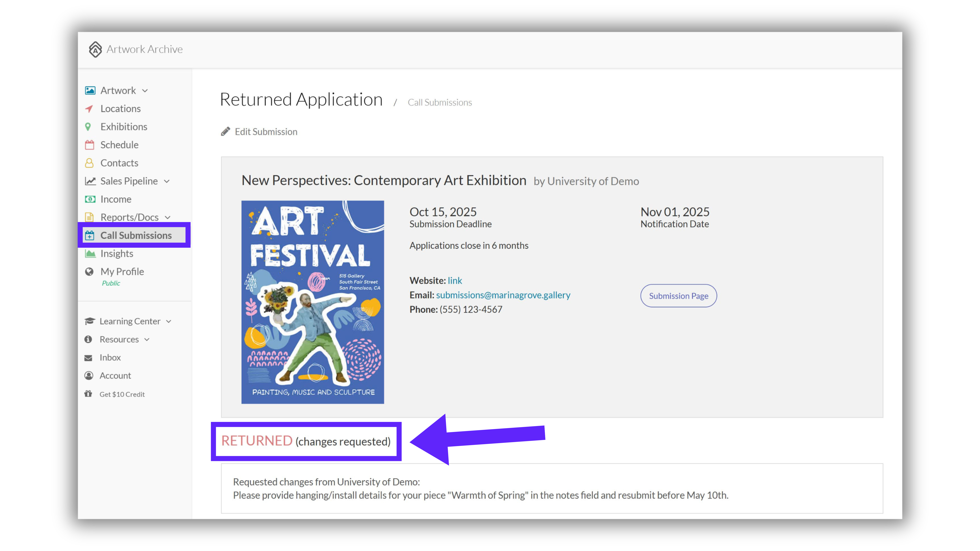Click the Submission Page button

(678, 296)
